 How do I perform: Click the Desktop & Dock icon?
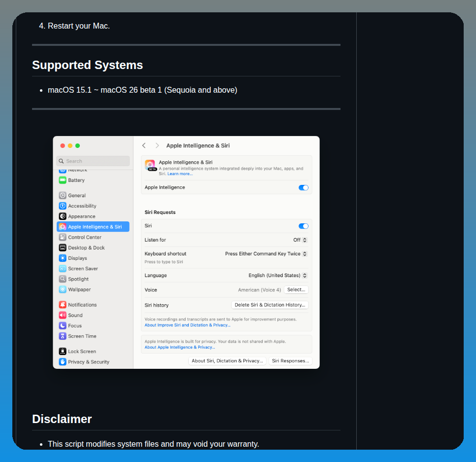point(63,248)
